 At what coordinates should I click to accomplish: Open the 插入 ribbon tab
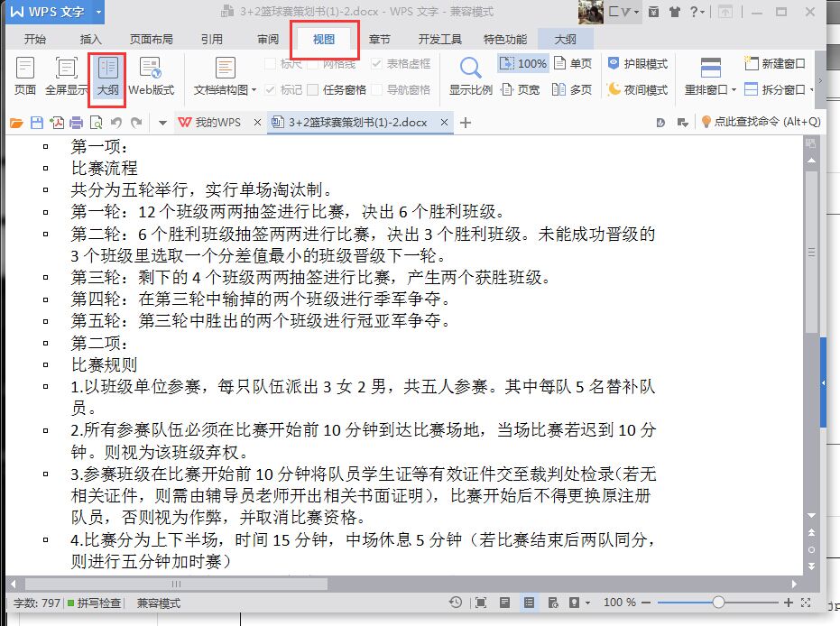[x=90, y=39]
